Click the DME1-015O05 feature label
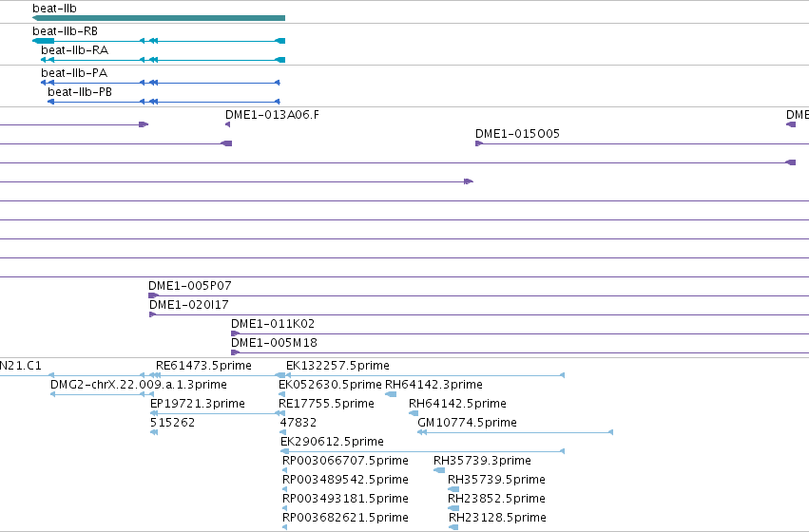809x532 pixels. pyautogui.click(x=517, y=134)
